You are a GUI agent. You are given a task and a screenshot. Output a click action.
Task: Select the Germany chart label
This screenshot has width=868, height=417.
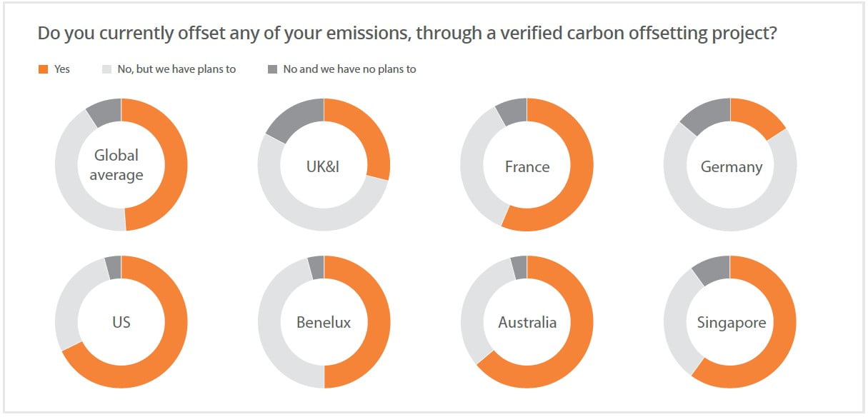tap(731, 167)
